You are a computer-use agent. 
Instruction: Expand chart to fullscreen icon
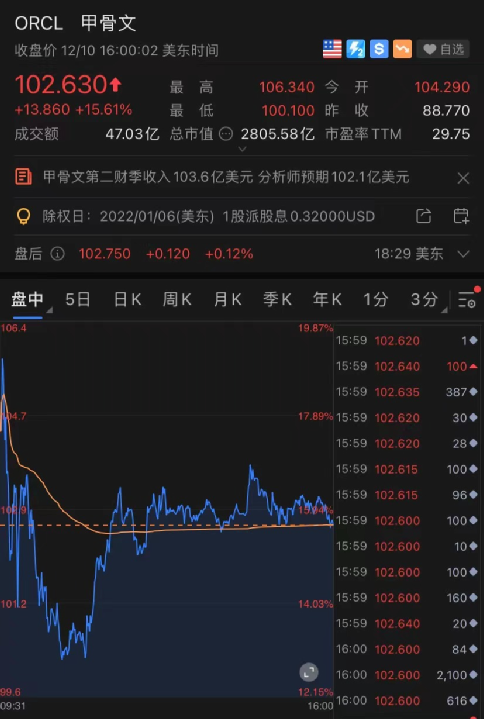point(309,673)
